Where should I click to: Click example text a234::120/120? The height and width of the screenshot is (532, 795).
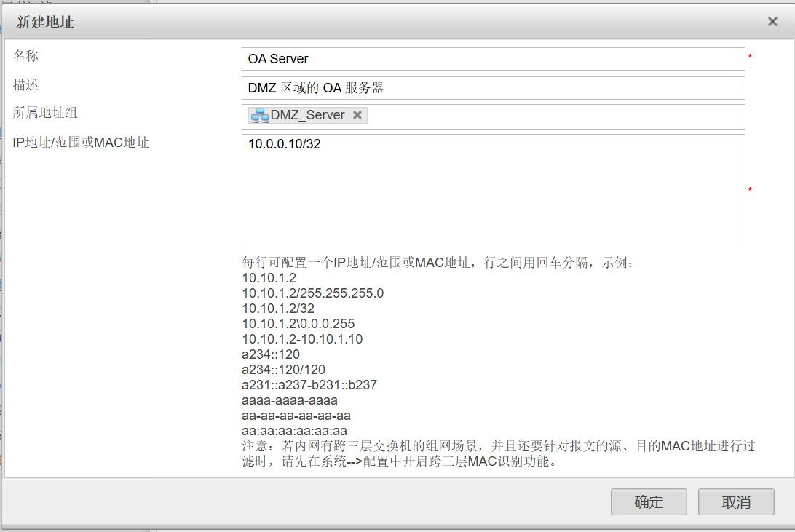pos(283,370)
